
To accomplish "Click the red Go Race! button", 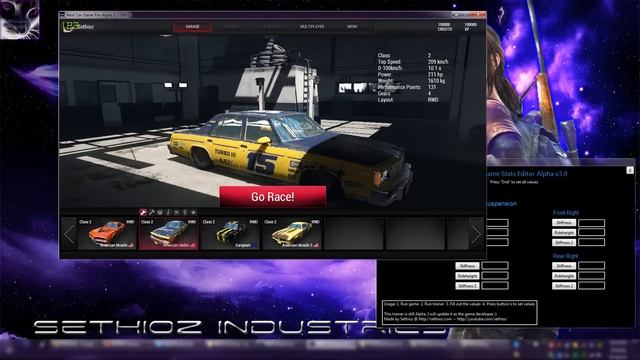I will (273, 197).
